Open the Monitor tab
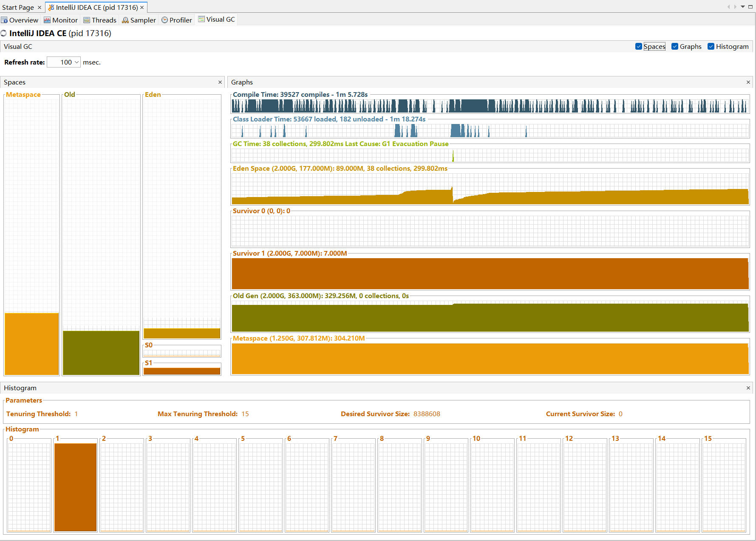The height and width of the screenshot is (541, 756). coord(61,20)
